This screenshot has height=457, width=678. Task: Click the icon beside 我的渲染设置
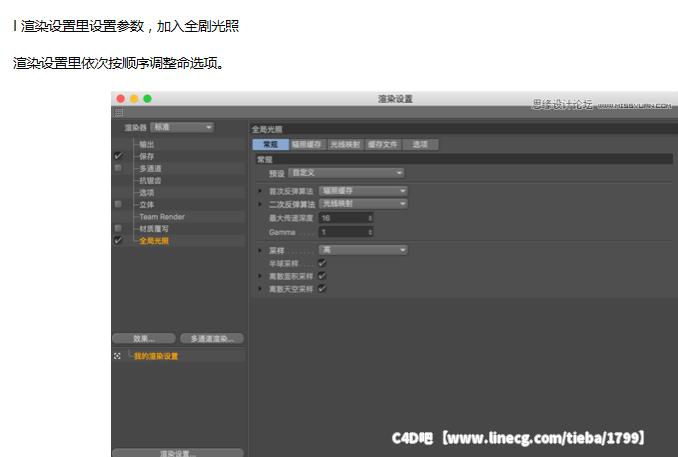[x=117, y=356]
